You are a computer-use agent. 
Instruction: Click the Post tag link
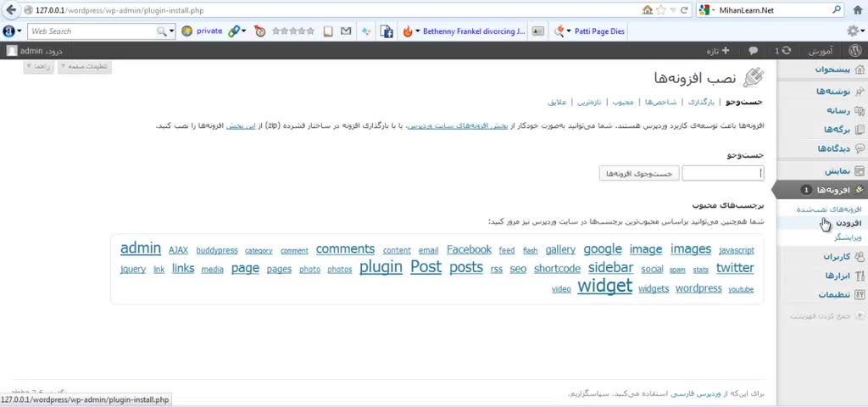point(426,267)
